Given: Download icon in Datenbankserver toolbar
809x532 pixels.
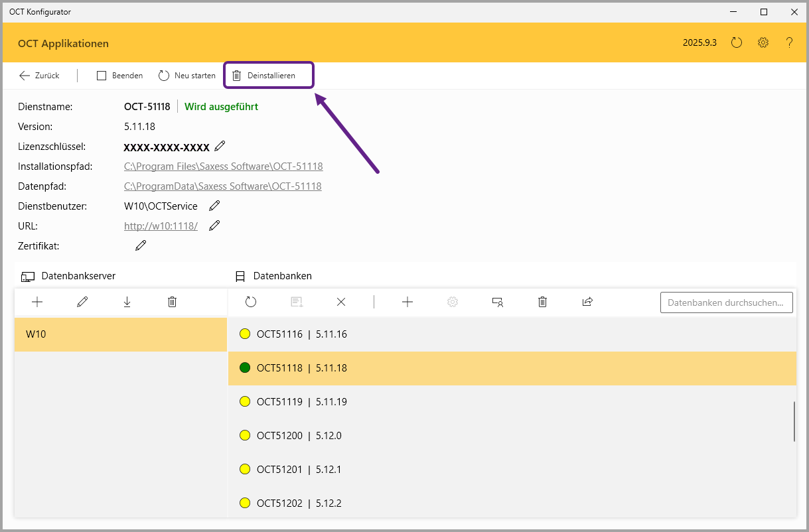Looking at the screenshot, I should click(x=127, y=302).
